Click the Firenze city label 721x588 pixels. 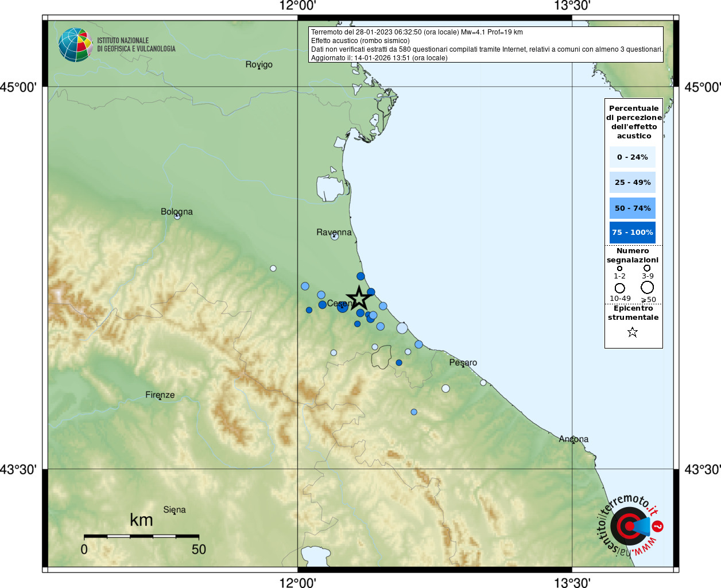[x=160, y=395]
